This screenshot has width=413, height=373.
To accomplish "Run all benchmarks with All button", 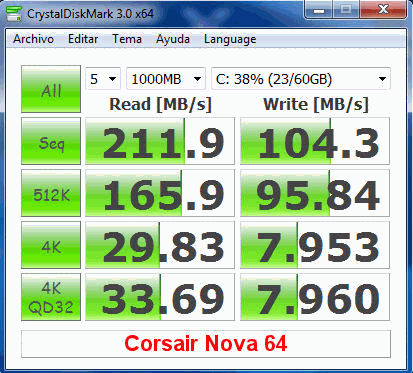I will coord(51,89).
